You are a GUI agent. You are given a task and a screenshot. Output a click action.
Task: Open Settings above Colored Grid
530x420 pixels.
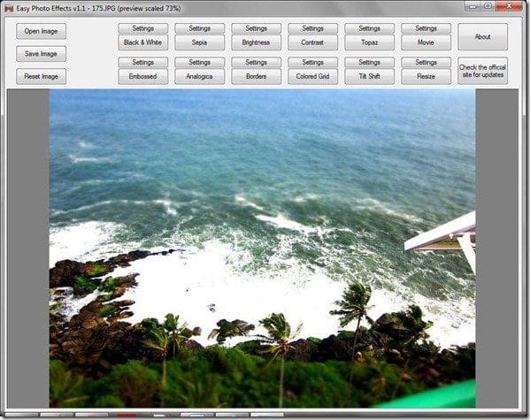pos(312,62)
